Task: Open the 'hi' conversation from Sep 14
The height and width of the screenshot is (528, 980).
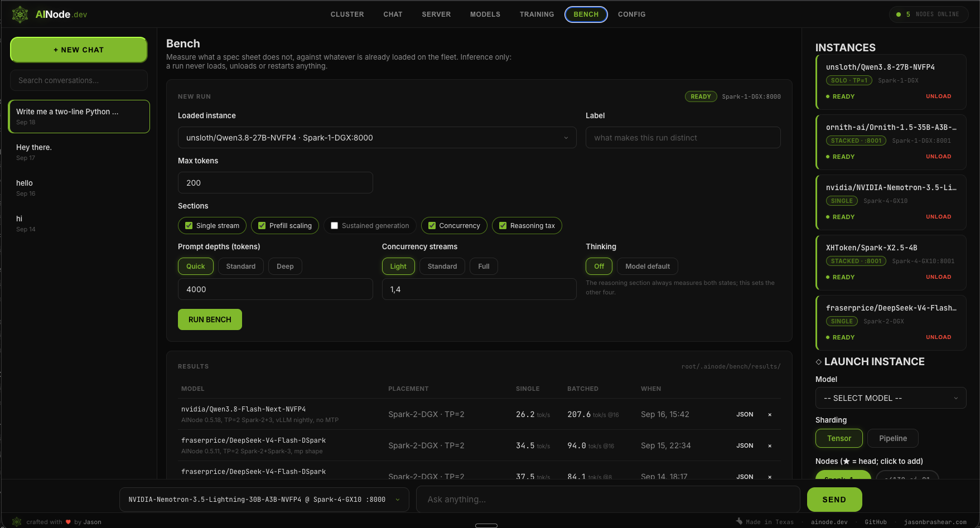Action: [79, 224]
